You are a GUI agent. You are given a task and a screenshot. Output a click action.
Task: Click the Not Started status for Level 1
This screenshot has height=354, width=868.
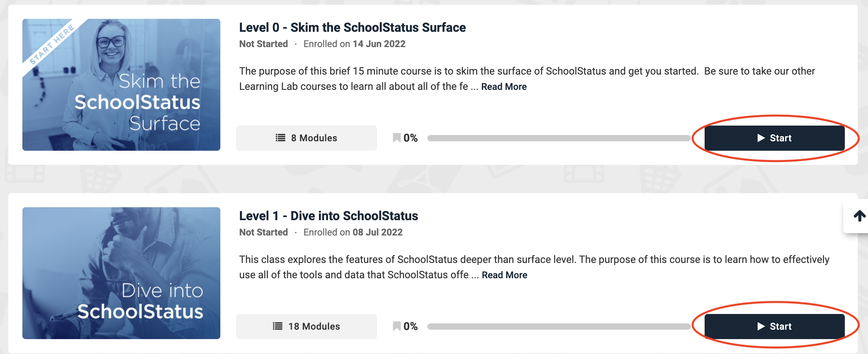pyautogui.click(x=263, y=232)
